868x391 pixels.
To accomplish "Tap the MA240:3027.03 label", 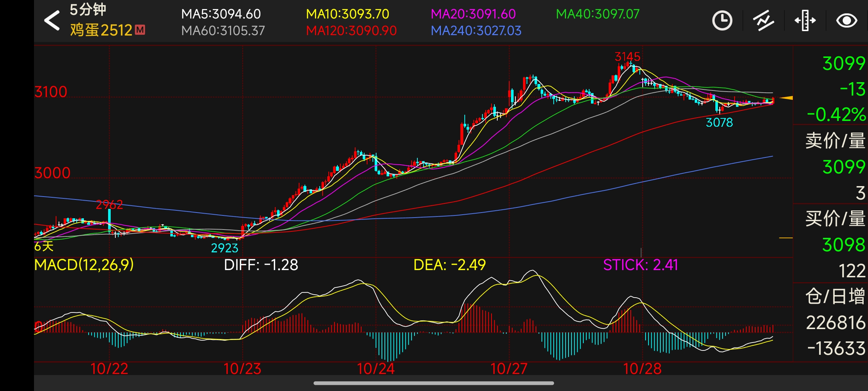I will click(x=476, y=31).
